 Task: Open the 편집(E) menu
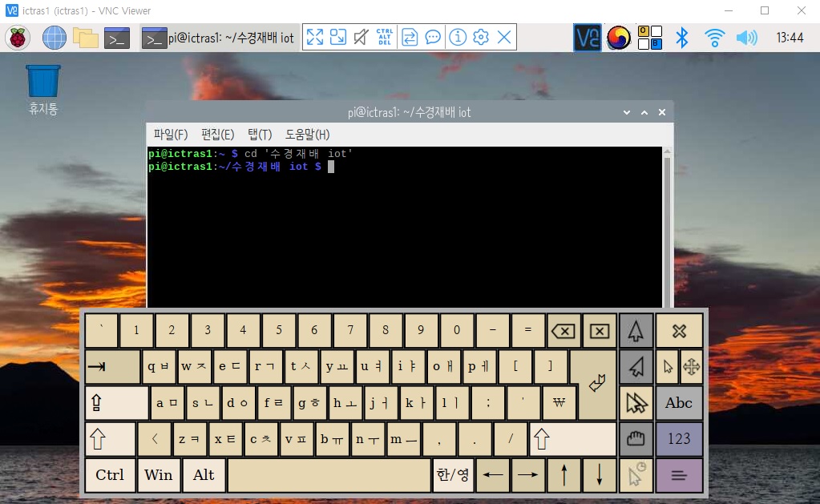tap(217, 135)
